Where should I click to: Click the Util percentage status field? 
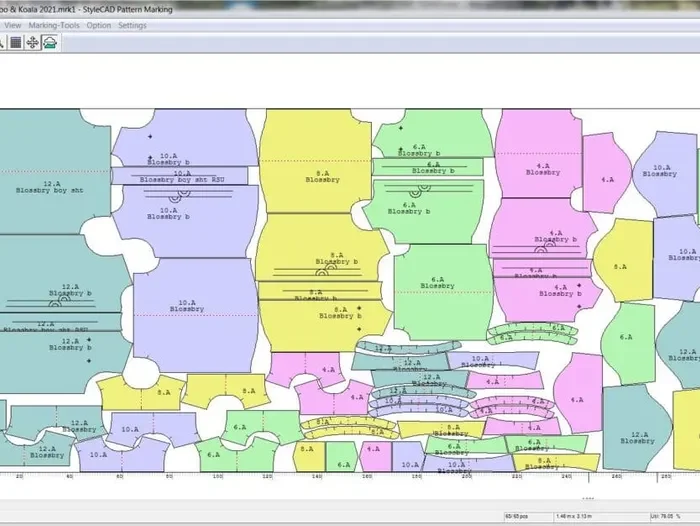coord(664,513)
